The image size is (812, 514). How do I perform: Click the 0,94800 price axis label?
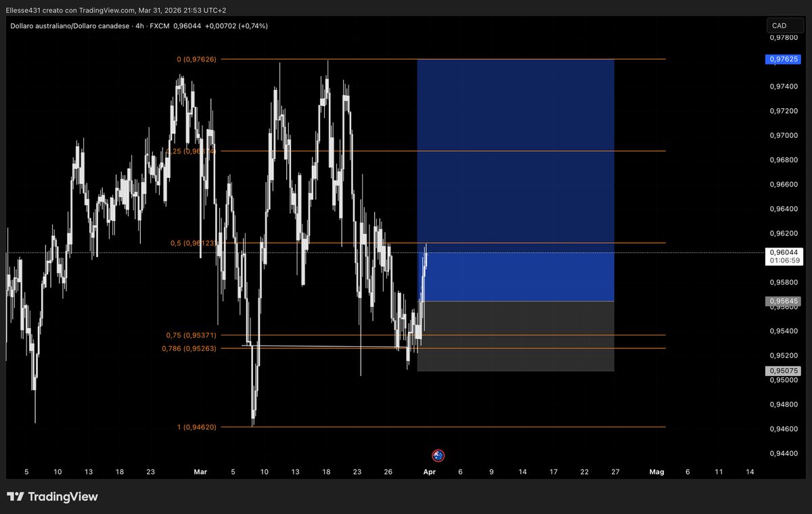[x=784, y=404]
